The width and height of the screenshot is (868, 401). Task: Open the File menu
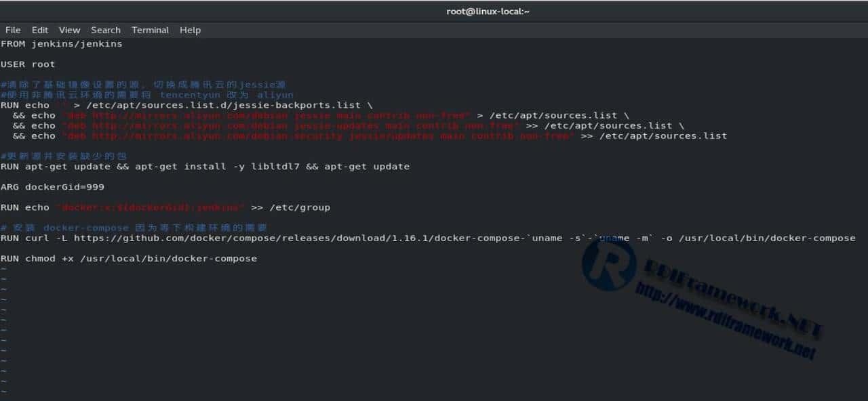pos(13,30)
